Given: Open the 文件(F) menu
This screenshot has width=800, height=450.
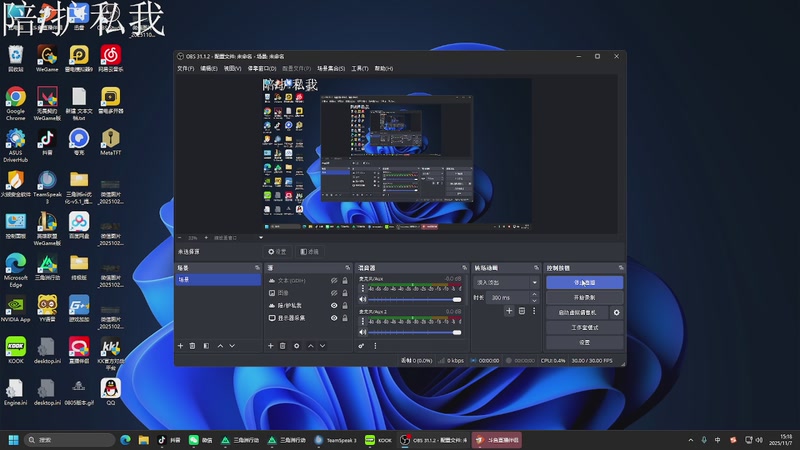Looking at the screenshot, I should point(185,68).
